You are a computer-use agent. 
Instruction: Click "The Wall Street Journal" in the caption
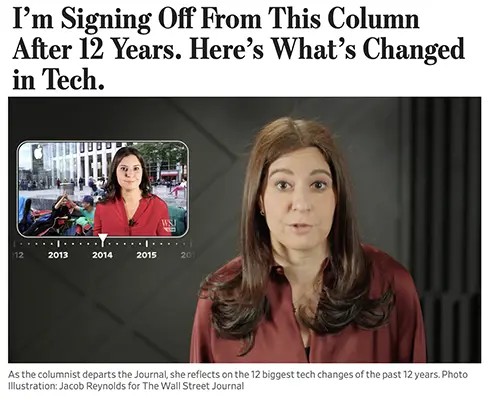click(x=194, y=386)
